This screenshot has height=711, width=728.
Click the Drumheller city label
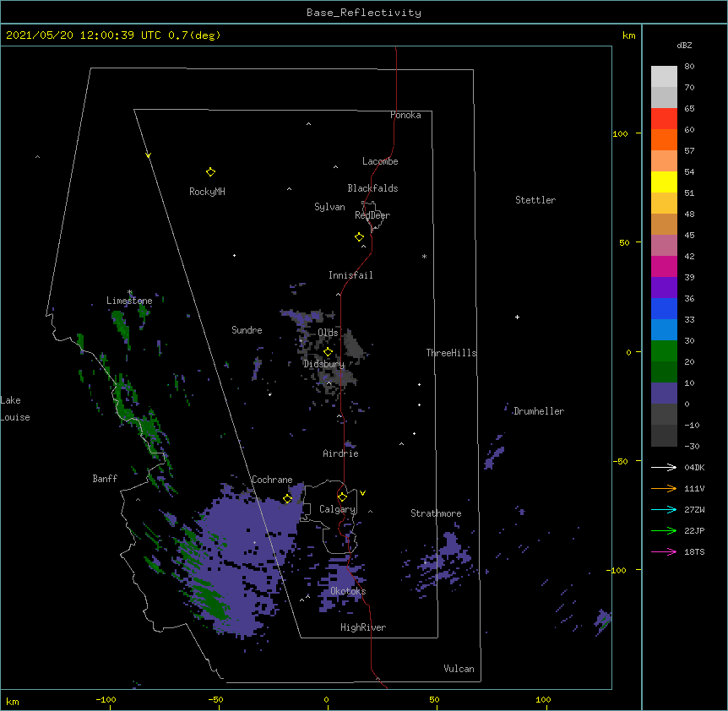pyautogui.click(x=539, y=411)
